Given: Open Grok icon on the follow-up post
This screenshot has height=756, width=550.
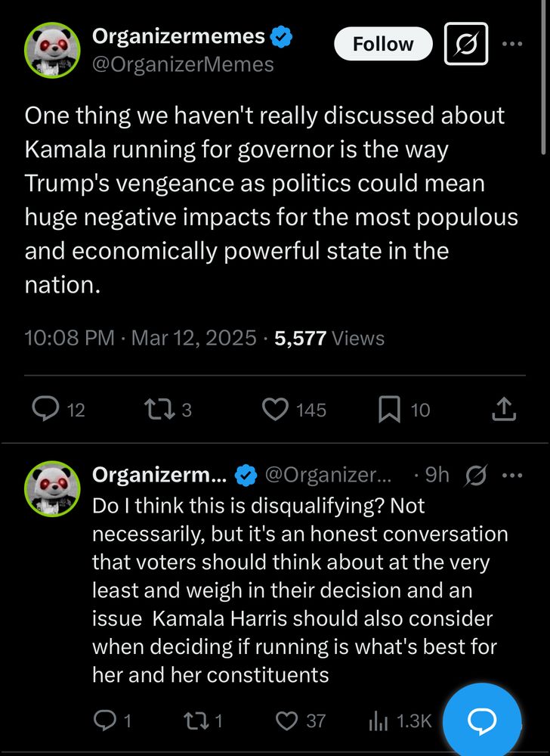Looking at the screenshot, I should (x=477, y=475).
